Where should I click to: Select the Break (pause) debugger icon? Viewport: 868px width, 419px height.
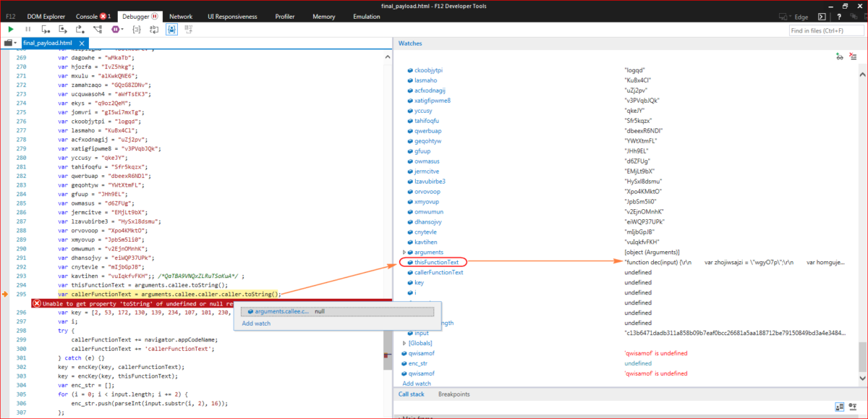27,29
